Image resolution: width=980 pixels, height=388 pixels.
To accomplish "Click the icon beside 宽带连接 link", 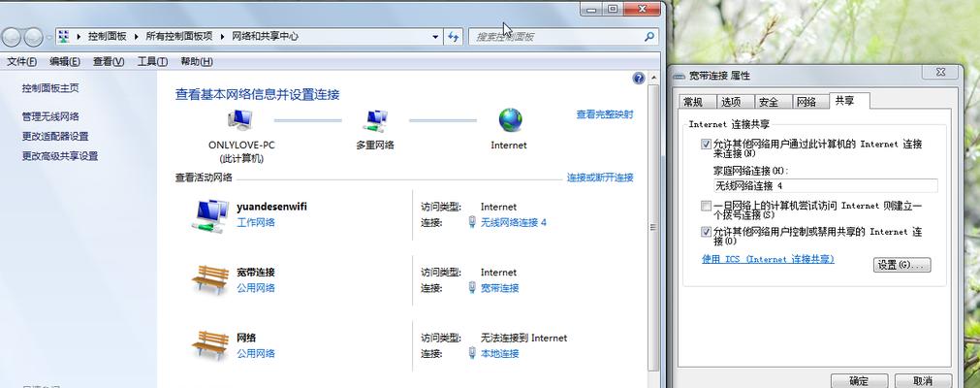I will coord(472,288).
